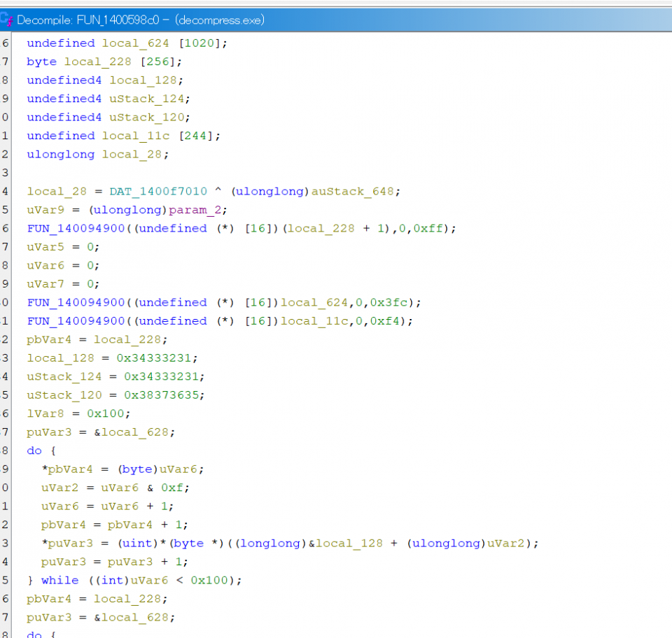Select local_128 in the undefined4 declaration
The width and height of the screenshot is (672, 638).
143,80
